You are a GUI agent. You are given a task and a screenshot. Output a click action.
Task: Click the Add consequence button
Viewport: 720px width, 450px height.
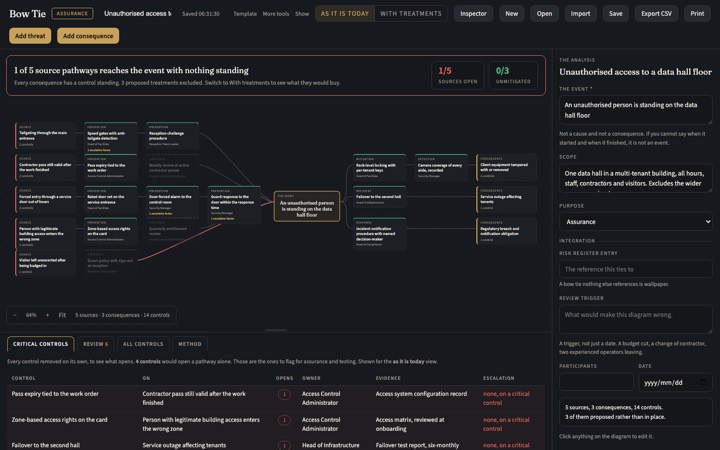88,36
